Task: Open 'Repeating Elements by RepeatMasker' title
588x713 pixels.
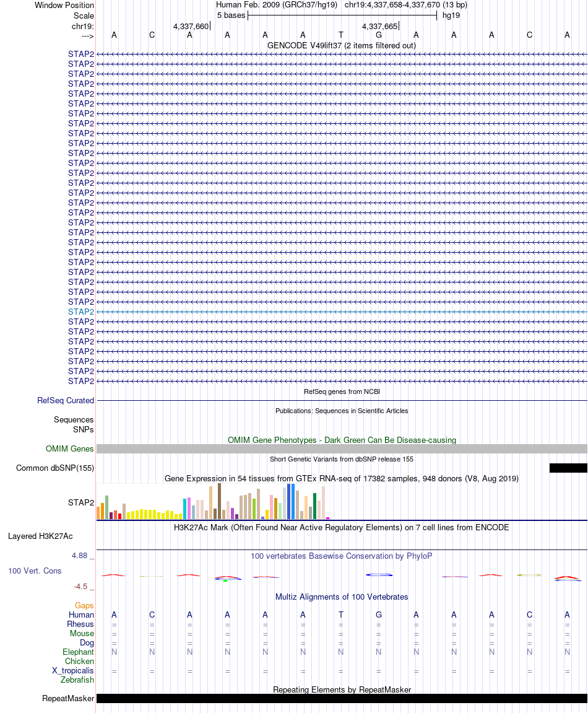Action: pyautogui.click(x=342, y=690)
